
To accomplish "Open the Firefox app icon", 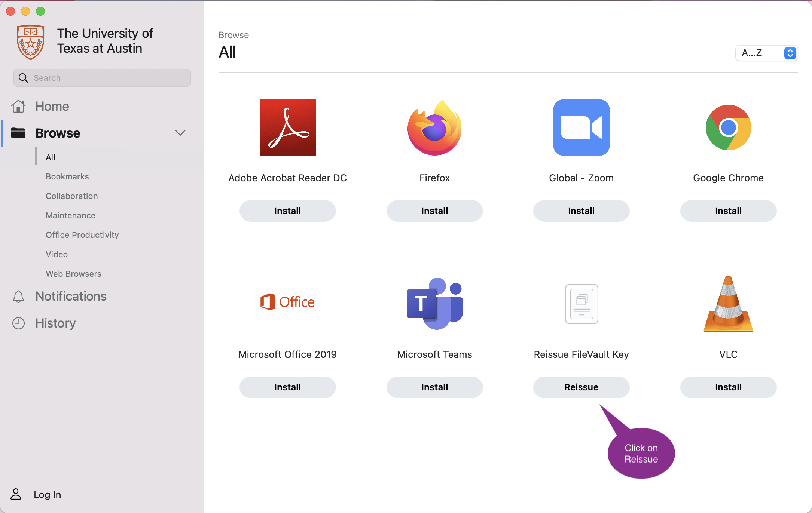I will 434,127.
